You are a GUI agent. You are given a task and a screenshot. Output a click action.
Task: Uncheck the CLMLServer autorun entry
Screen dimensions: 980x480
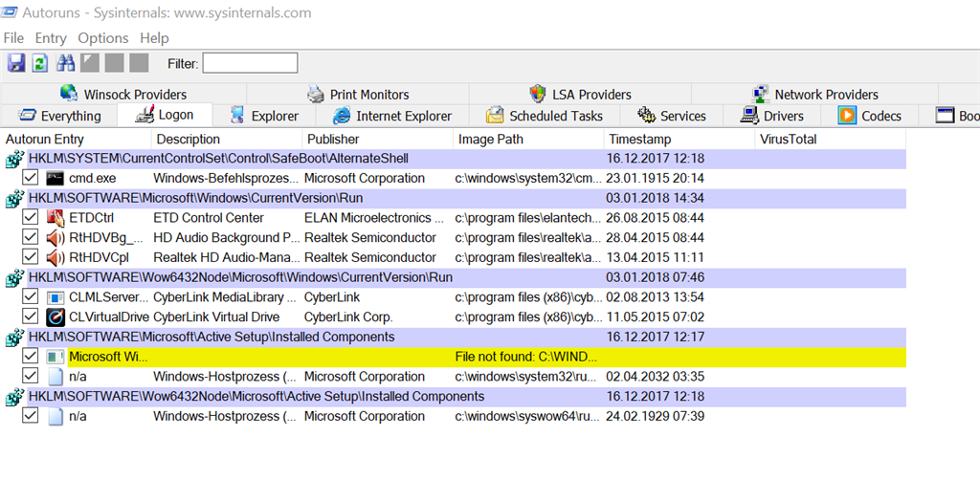pos(30,297)
